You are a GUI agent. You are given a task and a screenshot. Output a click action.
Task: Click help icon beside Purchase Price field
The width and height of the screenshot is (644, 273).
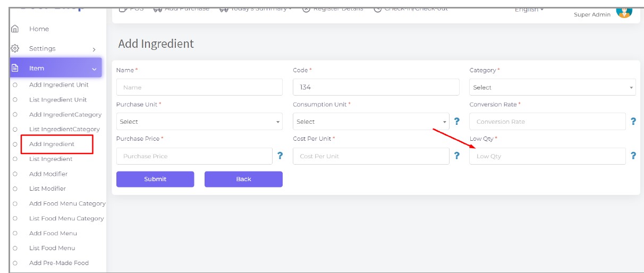pyautogui.click(x=280, y=156)
